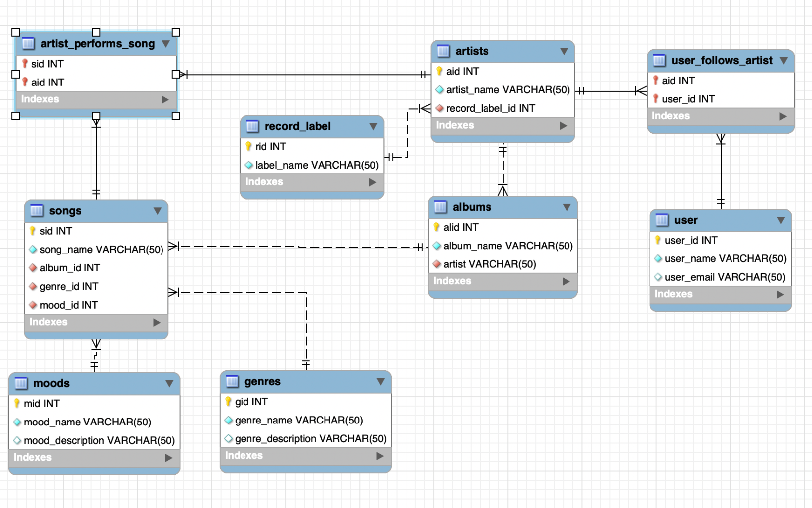Click key icon beside artists aid INT
This screenshot has height=508, width=812.
439,71
